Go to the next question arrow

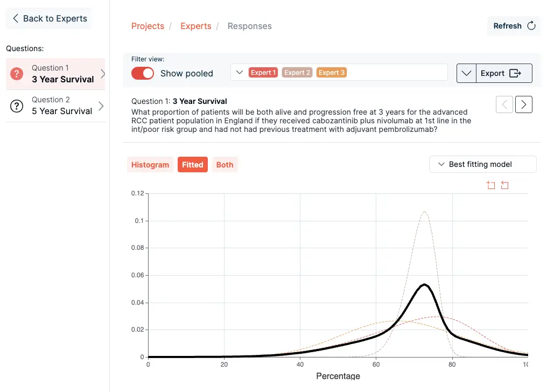click(x=523, y=104)
